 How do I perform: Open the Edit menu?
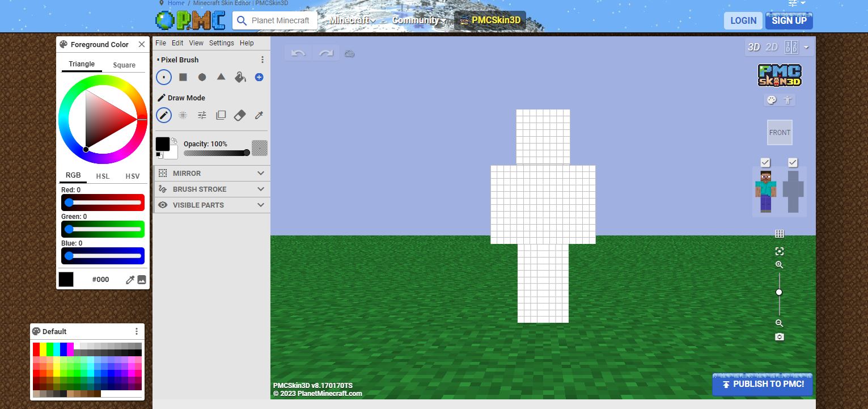pyautogui.click(x=177, y=43)
